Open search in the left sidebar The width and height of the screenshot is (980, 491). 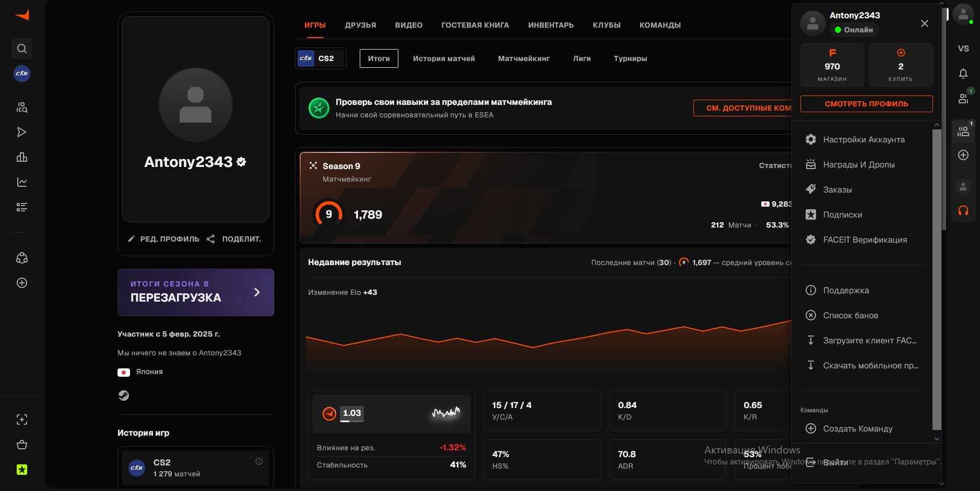[22, 49]
